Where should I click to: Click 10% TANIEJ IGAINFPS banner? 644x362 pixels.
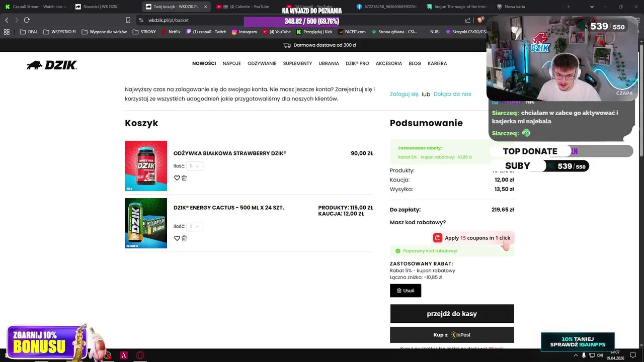tap(578, 342)
